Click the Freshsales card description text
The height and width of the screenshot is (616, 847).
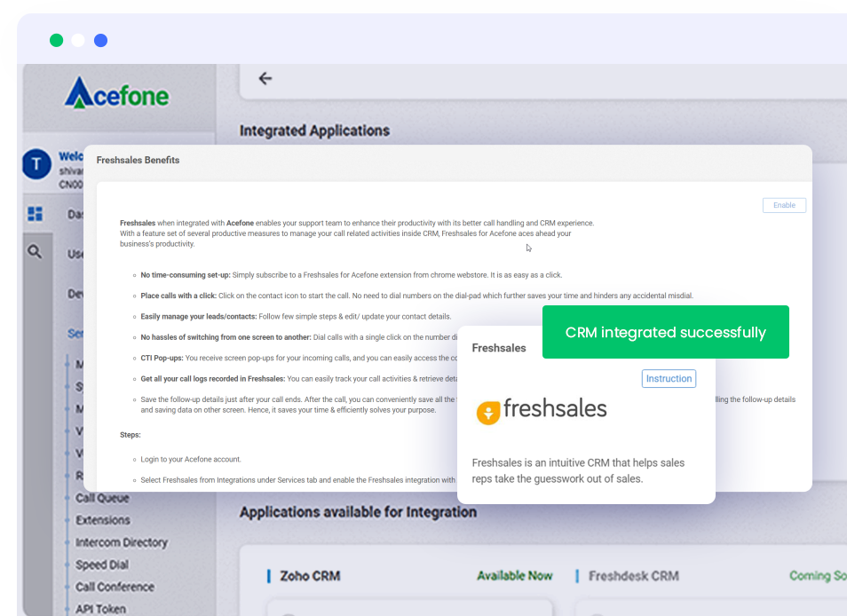(578, 470)
